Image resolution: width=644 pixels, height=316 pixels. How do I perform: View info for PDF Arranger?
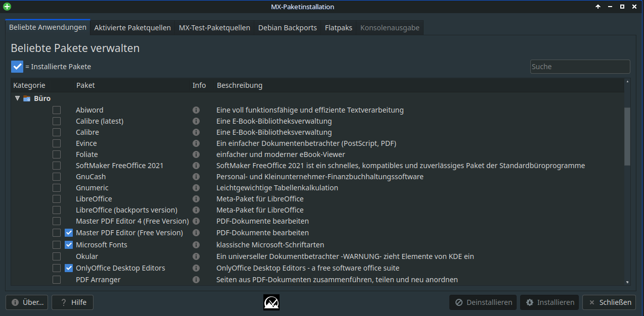(196, 280)
